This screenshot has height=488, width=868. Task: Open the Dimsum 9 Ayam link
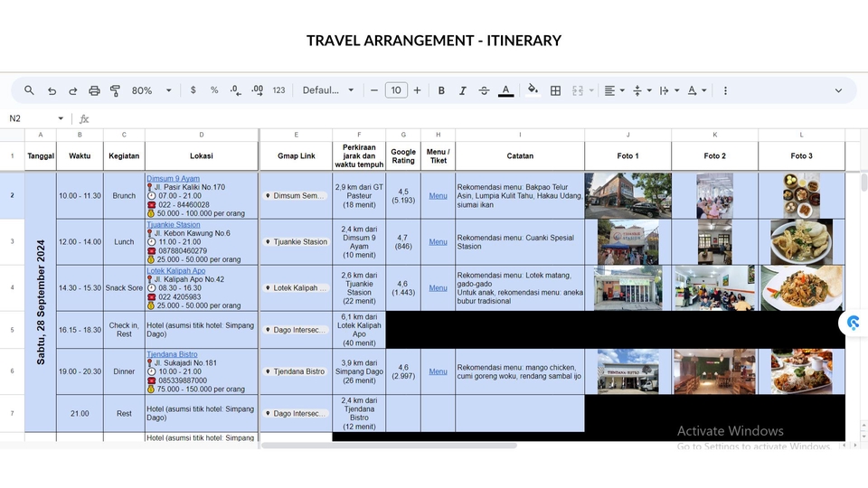[174, 178]
